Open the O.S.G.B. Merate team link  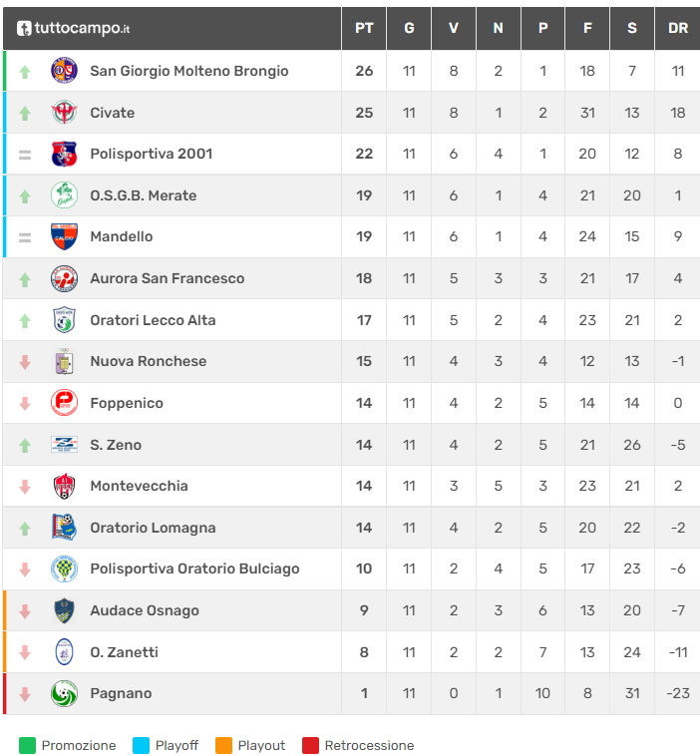143,195
